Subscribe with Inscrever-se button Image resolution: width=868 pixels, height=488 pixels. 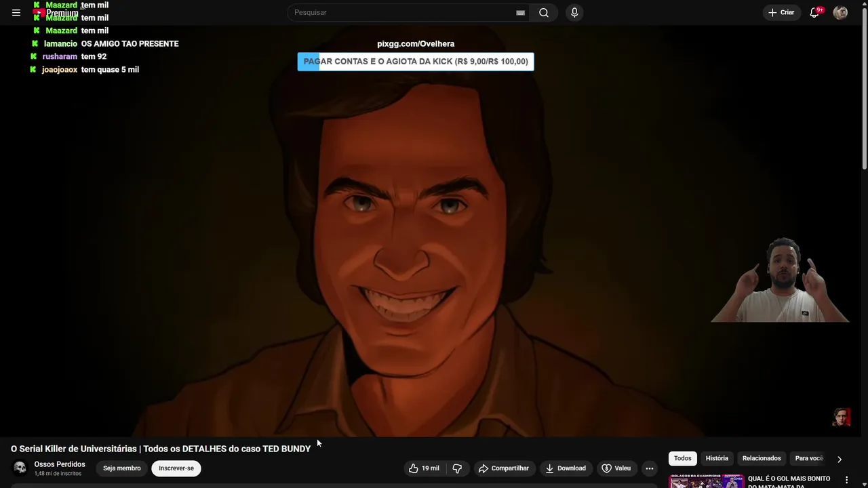point(176,468)
